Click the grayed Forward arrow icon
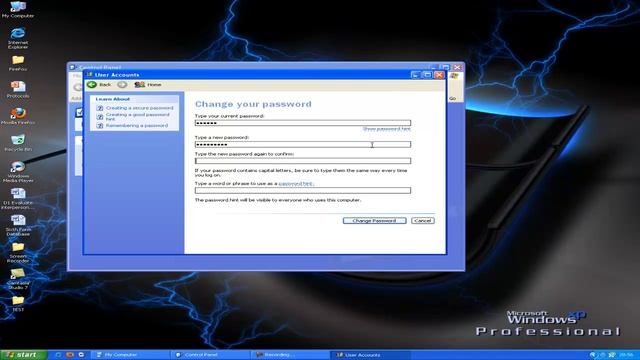This screenshot has height=360, width=640. click(x=122, y=84)
